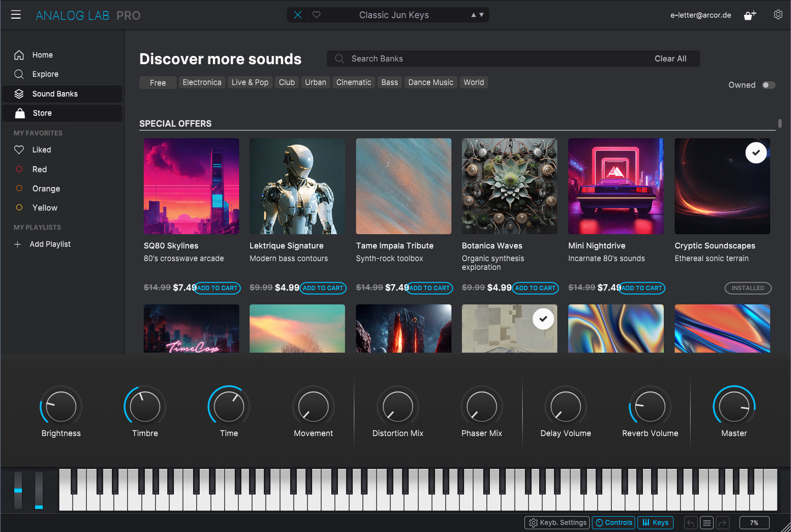Filter by Electronica tag
The image size is (791, 532).
pyautogui.click(x=202, y=82)
